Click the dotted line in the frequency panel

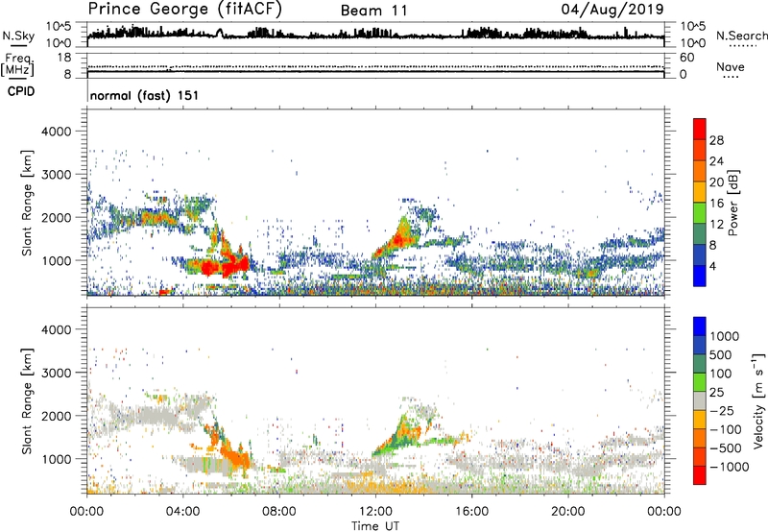pyautogui.click(x=375, y=66)
